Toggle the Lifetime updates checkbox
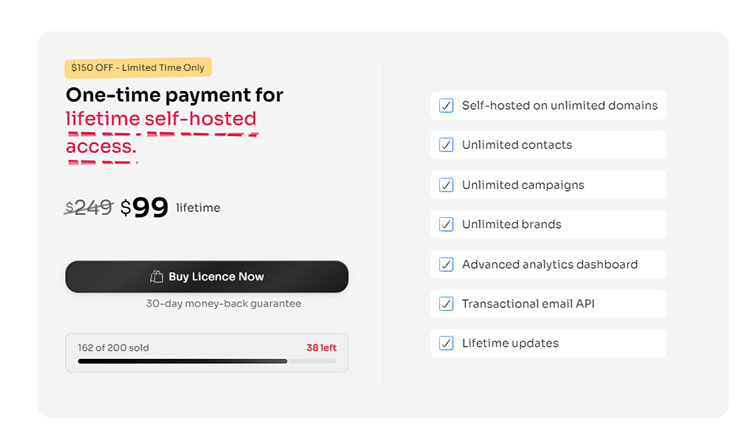Image resolution: width=750 pixels, height=447 pixels. click(x=446, y=343)
